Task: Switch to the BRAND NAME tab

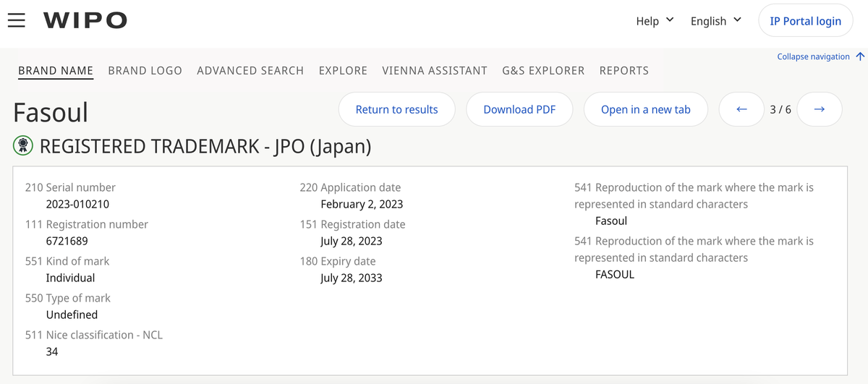Action: point(56,71)
